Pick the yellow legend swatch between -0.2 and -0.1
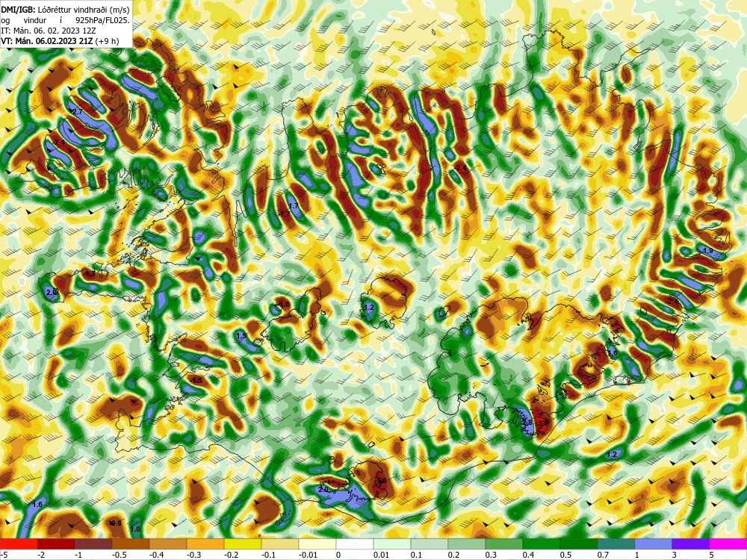The height and width of the screenshot is (560, 747). 243,544
